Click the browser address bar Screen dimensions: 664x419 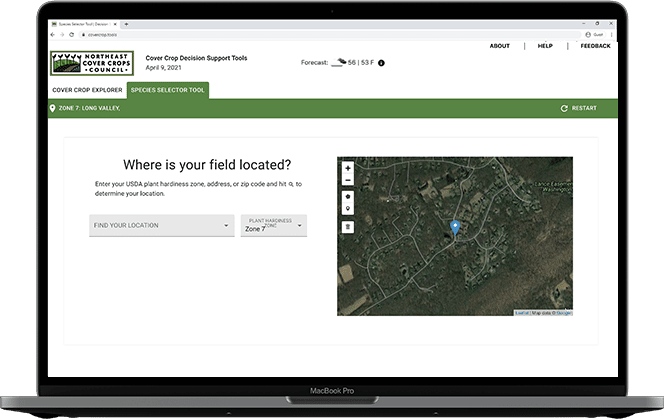coord(300,33)
